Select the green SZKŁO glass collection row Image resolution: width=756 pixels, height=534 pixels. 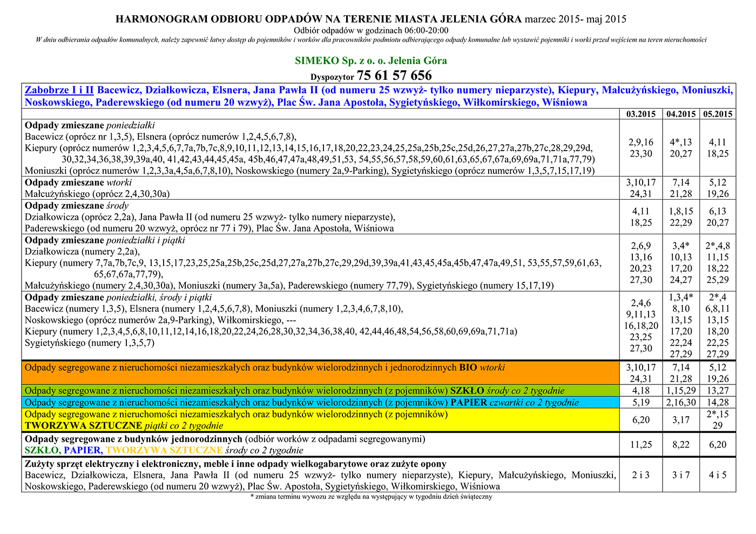(320, 390)
